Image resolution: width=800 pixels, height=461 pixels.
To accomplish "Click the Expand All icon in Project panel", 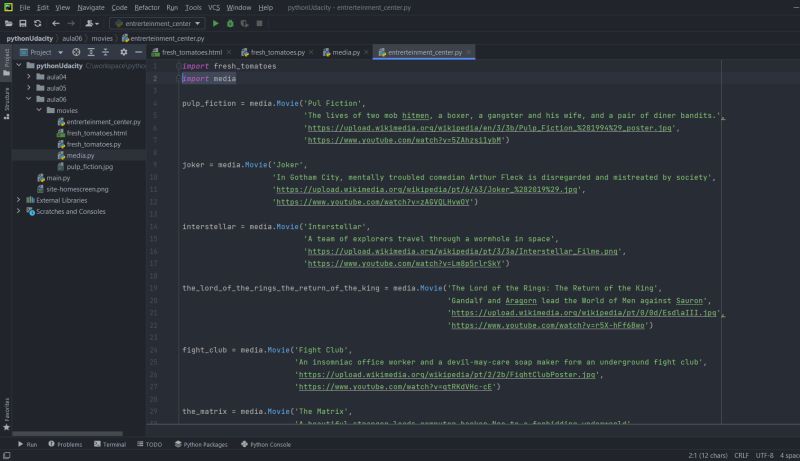I will click(91, 52).
